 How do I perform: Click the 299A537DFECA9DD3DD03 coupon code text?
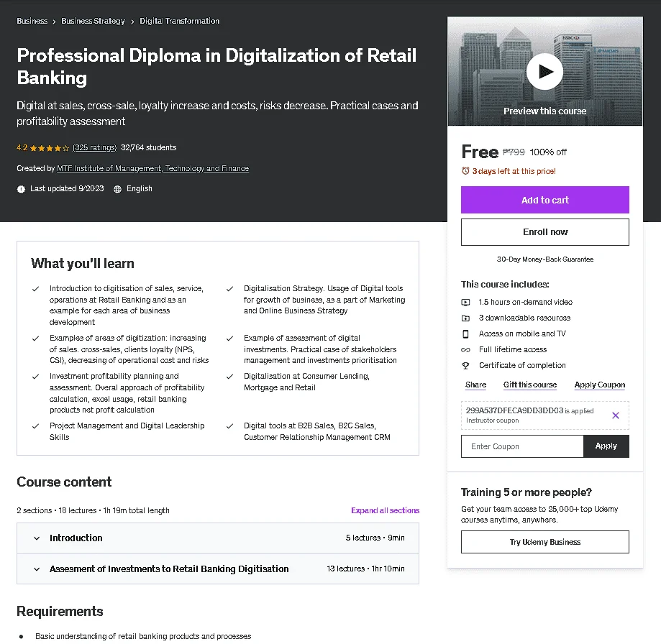pyautogui.click(x=514, y=410)
